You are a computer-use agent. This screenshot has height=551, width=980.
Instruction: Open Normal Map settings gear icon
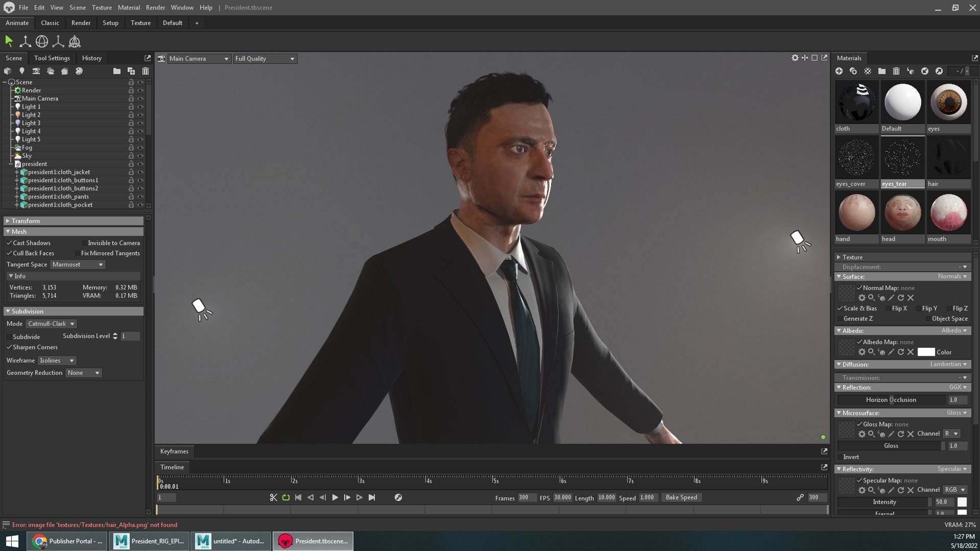coord(862,298)
